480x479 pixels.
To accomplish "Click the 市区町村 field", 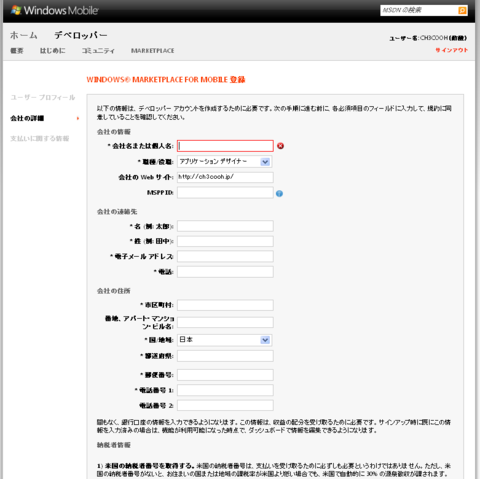I will pyautogui.click(x=225, y=305).
